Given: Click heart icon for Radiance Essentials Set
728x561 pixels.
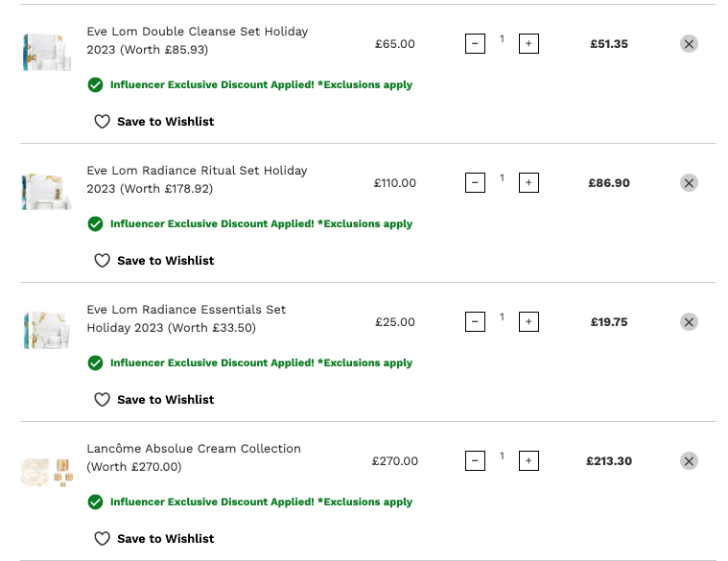Looking at the screenshot, I should pos(102,400).
